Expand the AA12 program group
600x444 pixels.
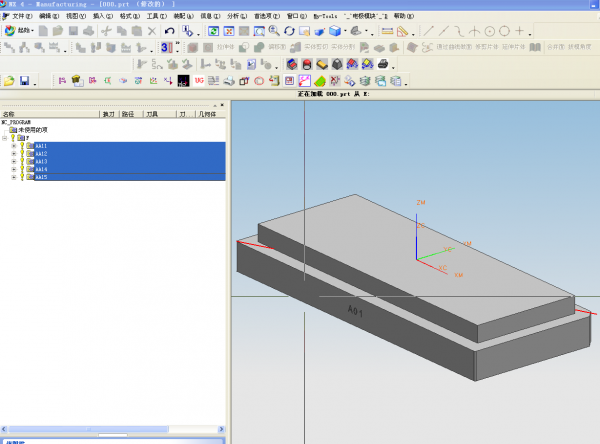point(14,153)
